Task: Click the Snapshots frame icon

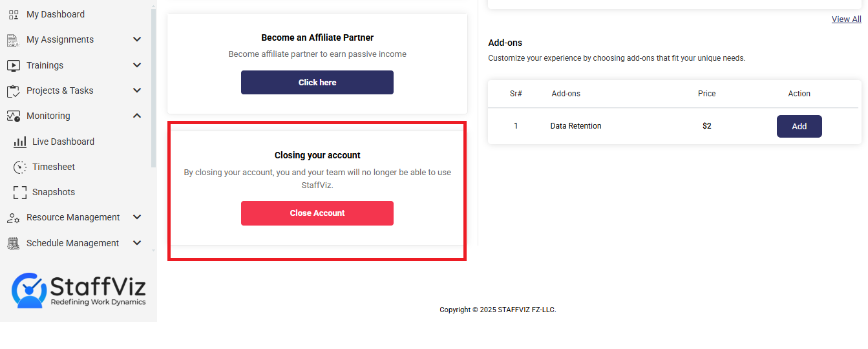Action: point(20,192)
